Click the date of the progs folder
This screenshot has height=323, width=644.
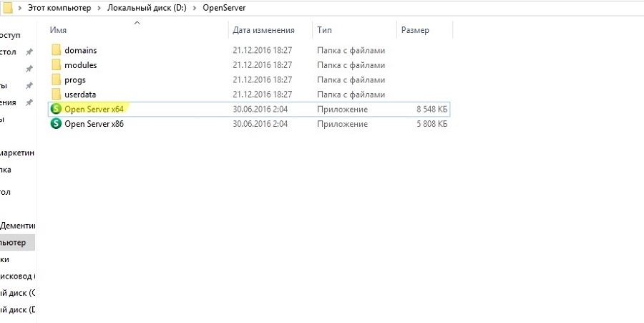(263, 79)
